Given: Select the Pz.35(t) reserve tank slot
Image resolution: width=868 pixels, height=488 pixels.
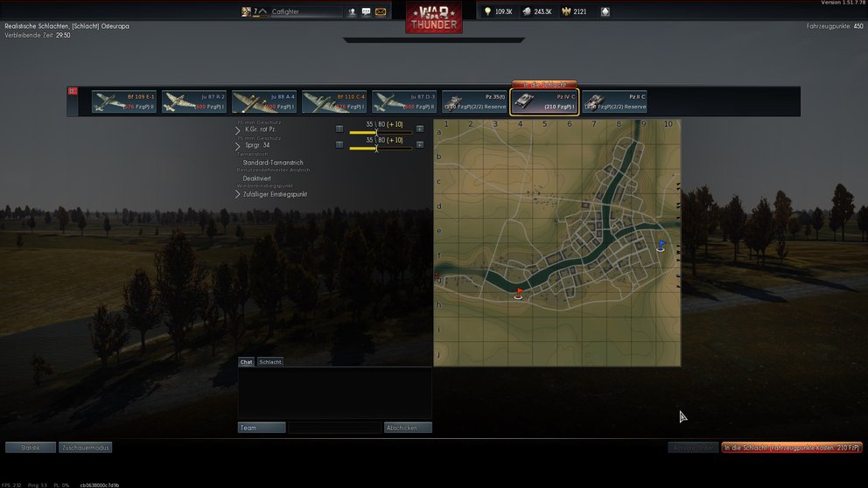Looking at the screenshot, I should tap(474, 101).
